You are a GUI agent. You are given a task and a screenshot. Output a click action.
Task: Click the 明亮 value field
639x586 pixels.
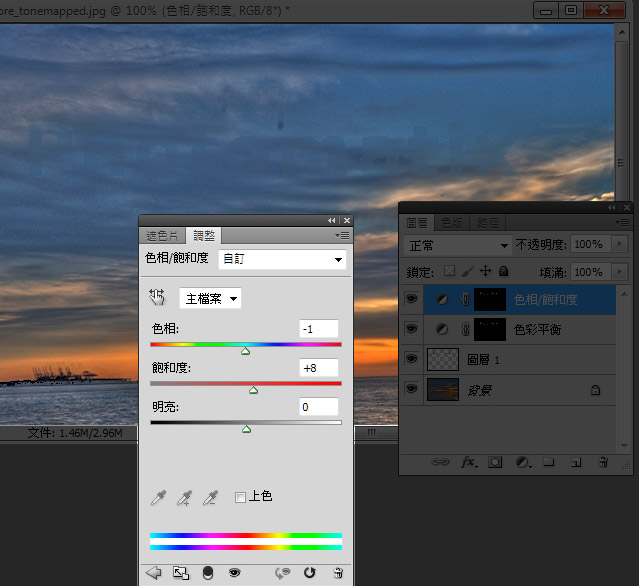(x=319, y=407)
